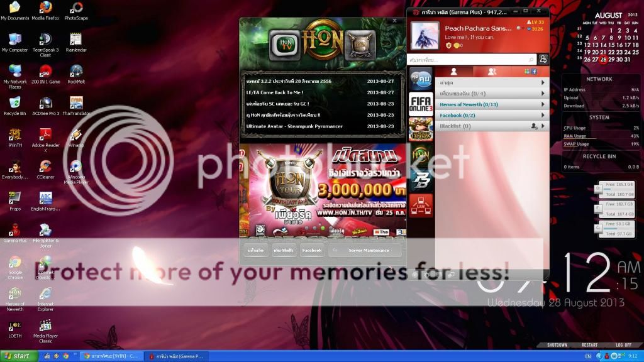
Task: Click the add friend icon in Garena
Action: [543, 60]
